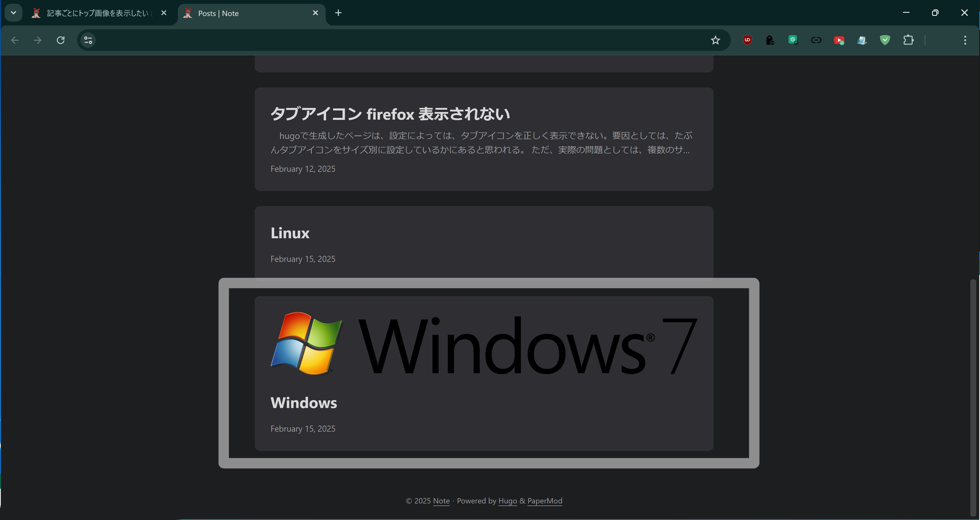Viewport: 980px width, 520px height.
Task: Bookmark this page with the star icon
Action: (715, 40)
